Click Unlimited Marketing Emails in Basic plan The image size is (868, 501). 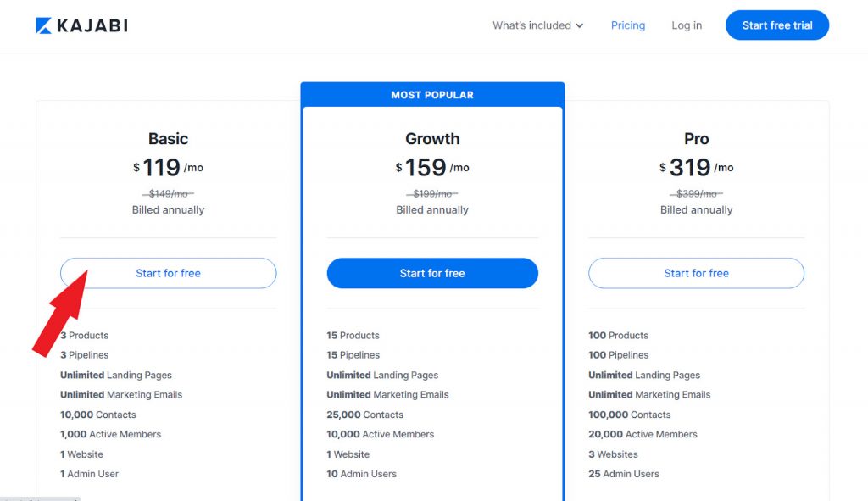pos(121,395)
